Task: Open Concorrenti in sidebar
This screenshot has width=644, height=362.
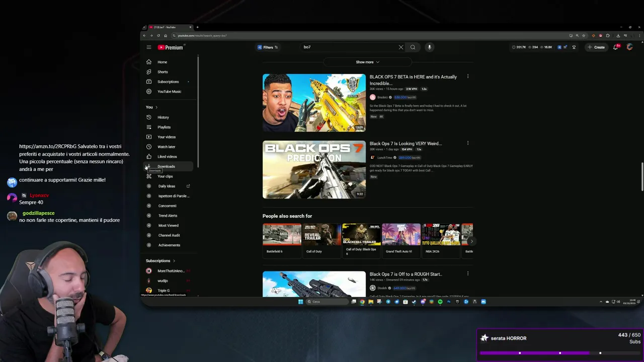Action: pos(169,206)
